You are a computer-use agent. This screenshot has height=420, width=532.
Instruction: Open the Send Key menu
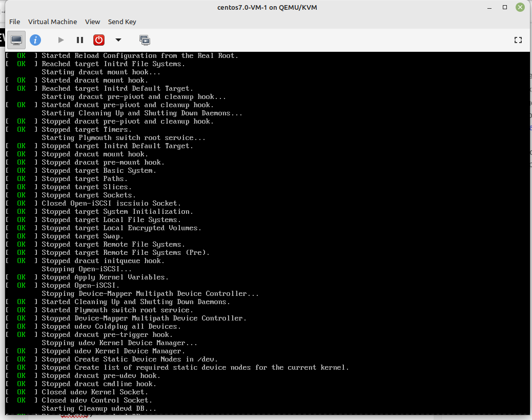coord(122,22)
